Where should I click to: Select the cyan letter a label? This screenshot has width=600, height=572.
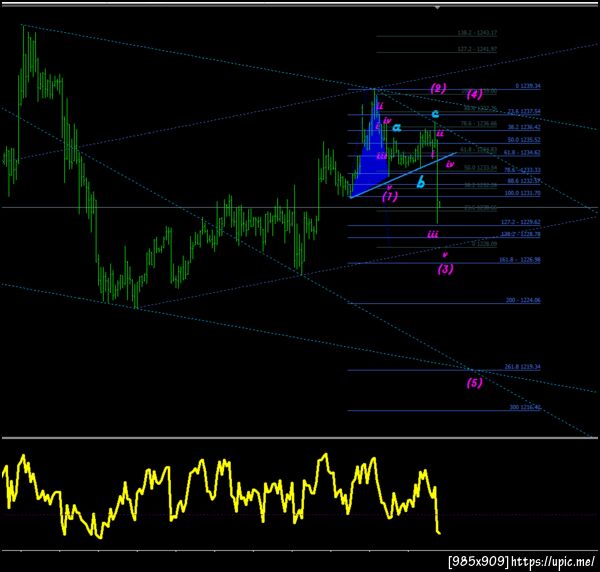(x=397, y=127)
